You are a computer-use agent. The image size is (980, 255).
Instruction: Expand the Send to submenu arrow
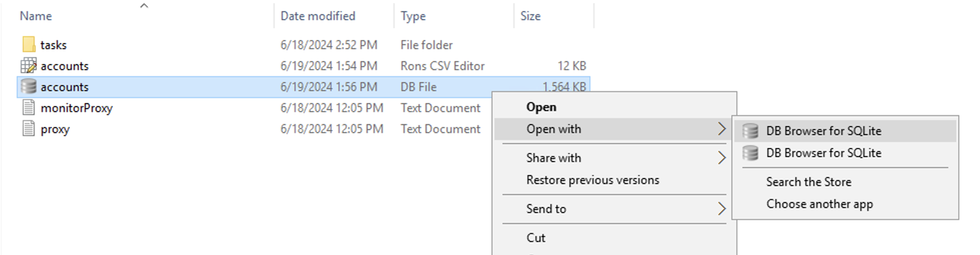(721, 209)
